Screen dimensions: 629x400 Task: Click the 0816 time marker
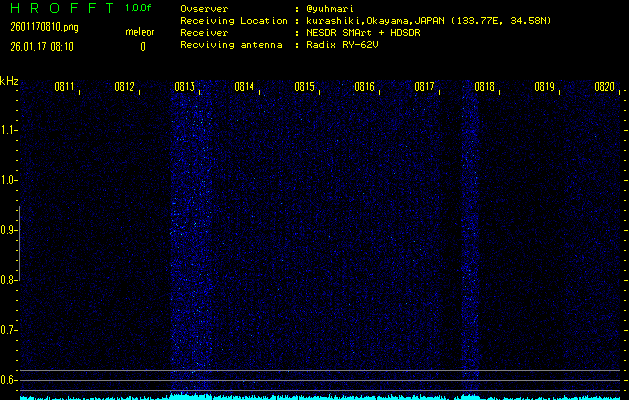coord(364,87)
